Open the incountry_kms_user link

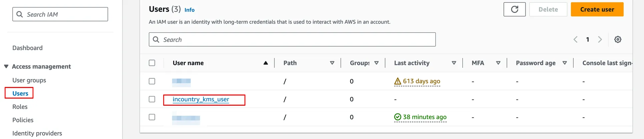(201, 99)
